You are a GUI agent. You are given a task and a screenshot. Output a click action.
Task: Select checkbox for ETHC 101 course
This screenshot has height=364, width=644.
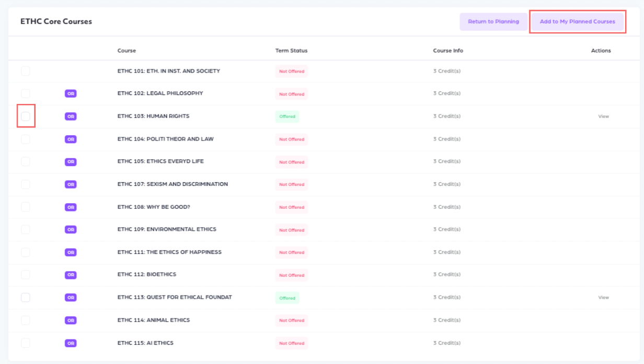pyautogui.click(x=26, y=71)
